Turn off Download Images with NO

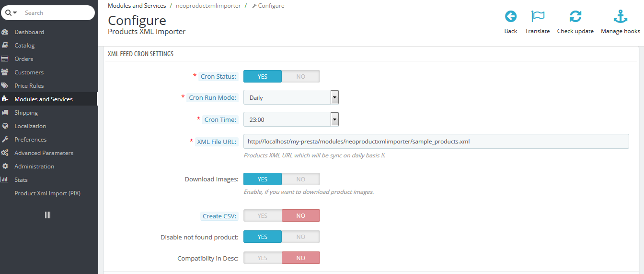pos(300,179)
